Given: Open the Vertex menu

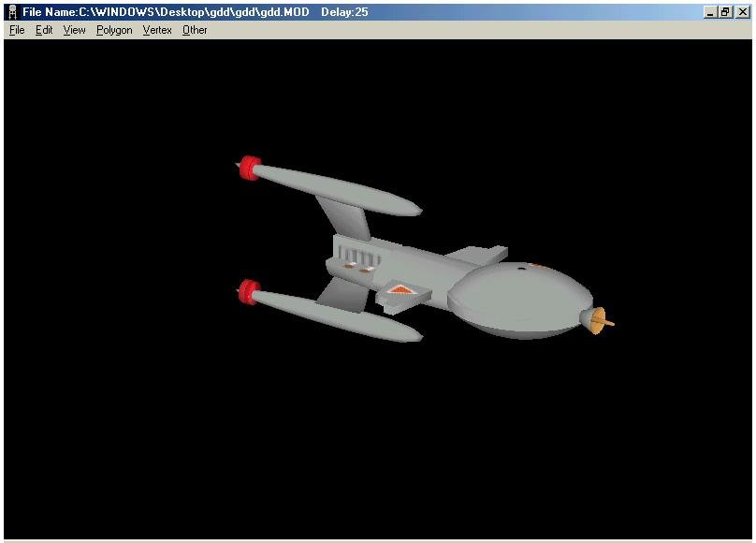Looking at the screenshot, I should tap(157, 30).
